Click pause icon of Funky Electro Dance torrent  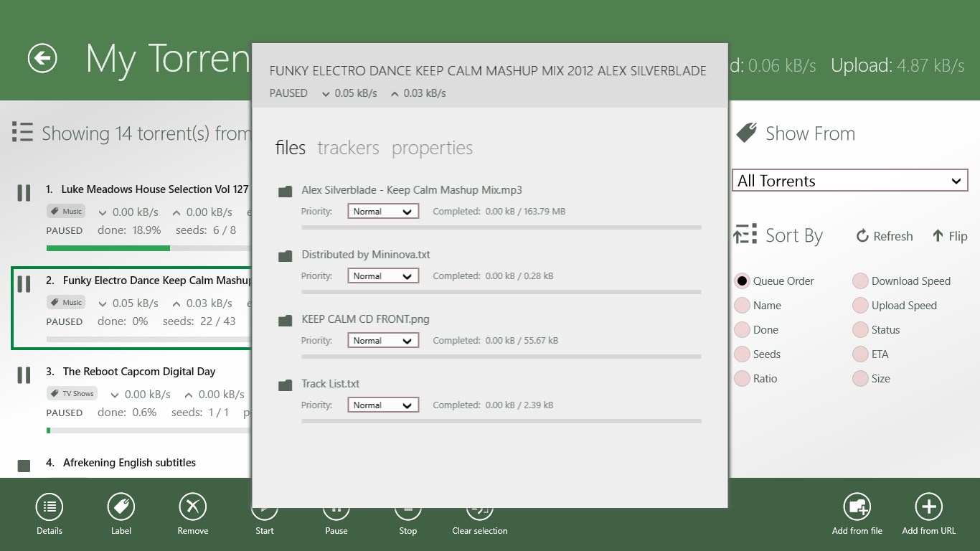[x=24, y=284]
